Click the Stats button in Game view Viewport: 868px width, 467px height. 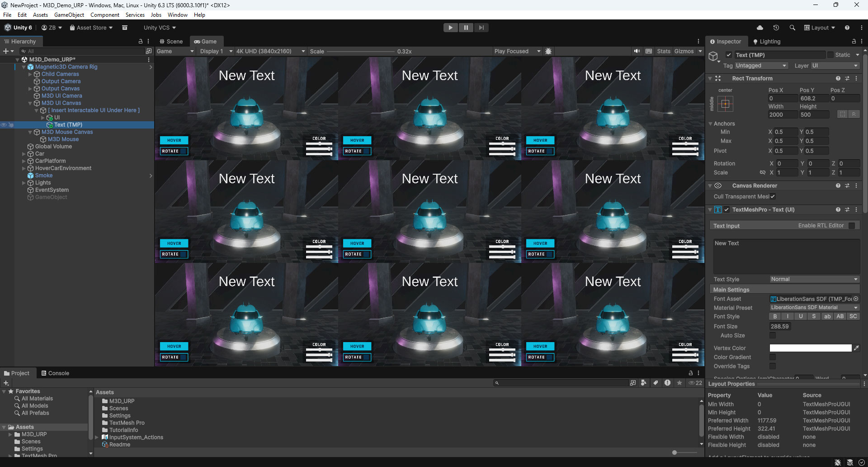pos(664,51)
